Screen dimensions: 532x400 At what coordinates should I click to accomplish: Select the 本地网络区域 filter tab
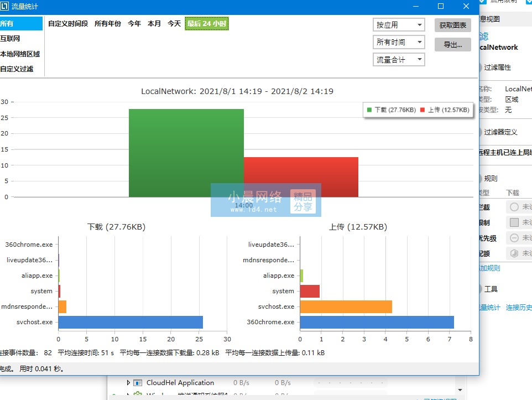tap(21, 54)
